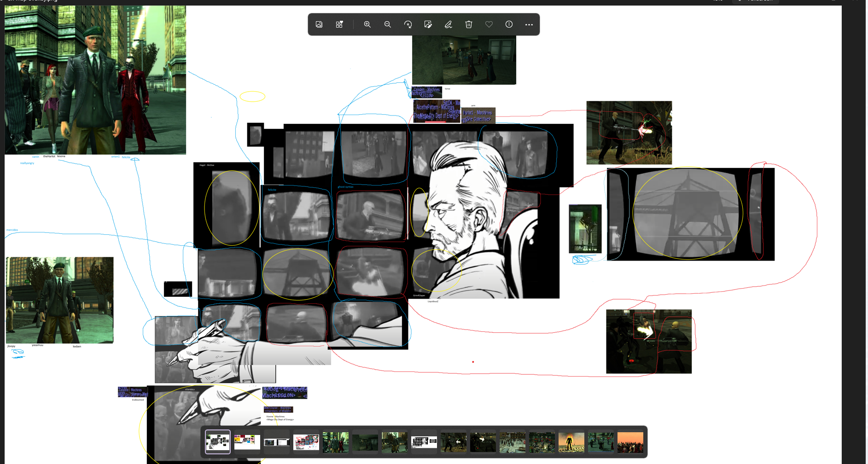Open the snowy plaza crowd thumbnail
868x464 pixels.
[x=513, y=442]
